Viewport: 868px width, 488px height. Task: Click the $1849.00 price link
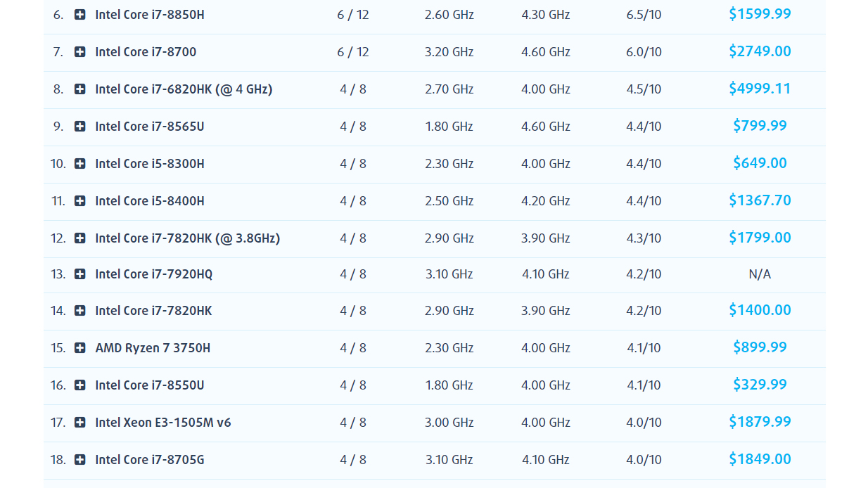pos(760,459)
